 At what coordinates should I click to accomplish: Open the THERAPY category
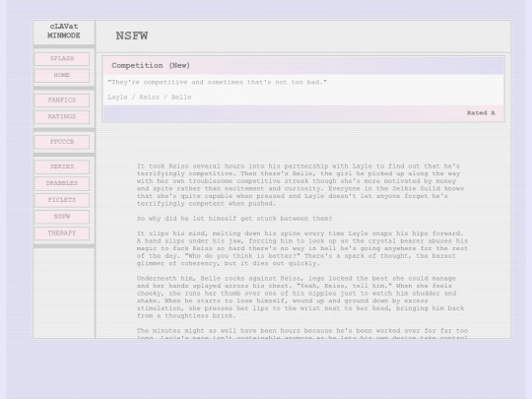[62, 233]
